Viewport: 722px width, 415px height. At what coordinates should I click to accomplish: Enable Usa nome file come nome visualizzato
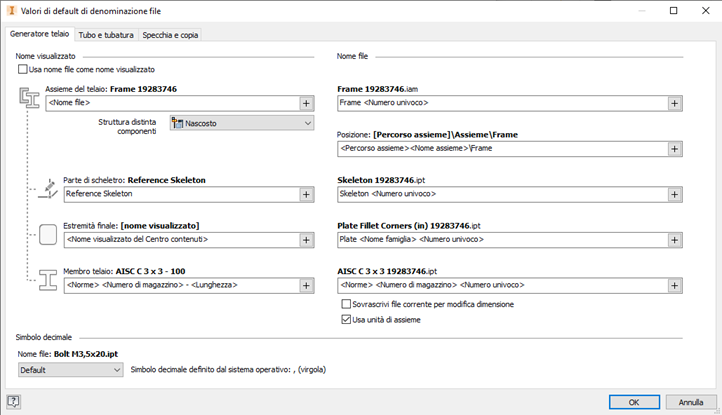pyautogui.click(x=23, y=70)
